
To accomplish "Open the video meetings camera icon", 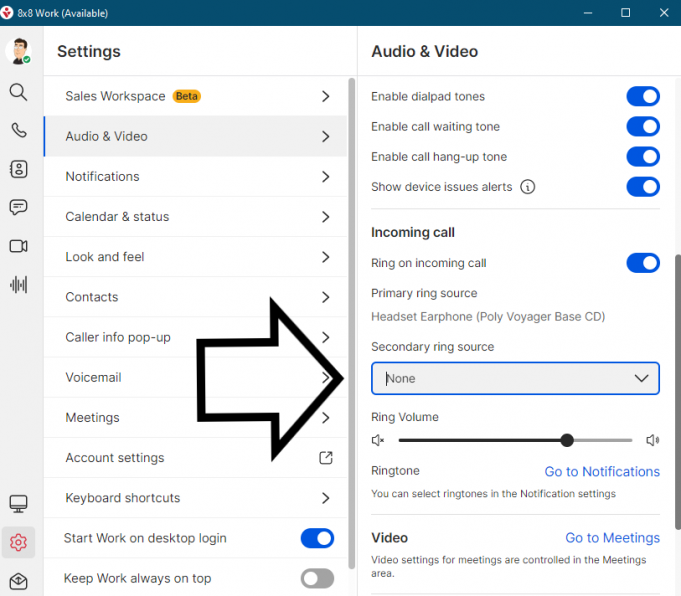I will pos(18,246).
